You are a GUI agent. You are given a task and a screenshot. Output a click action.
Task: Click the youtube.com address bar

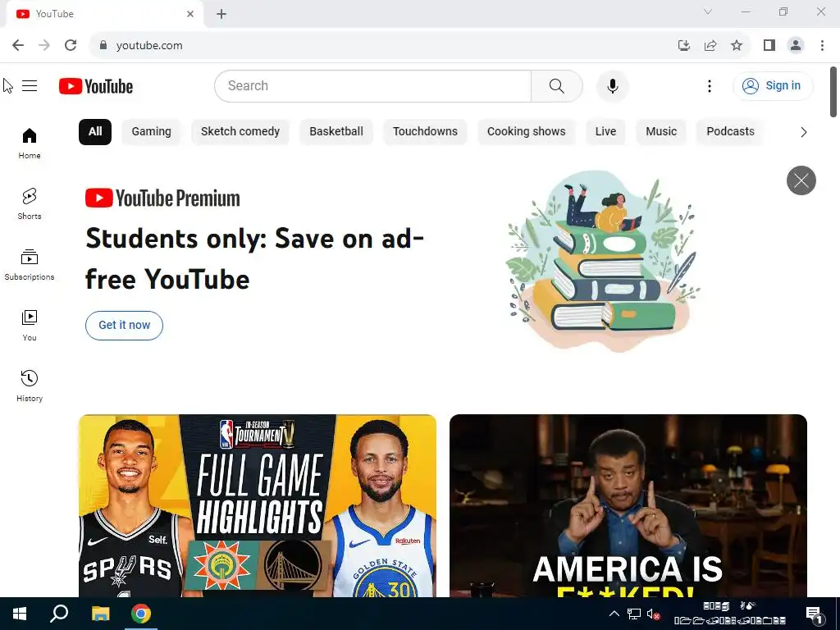coord(386,45)
